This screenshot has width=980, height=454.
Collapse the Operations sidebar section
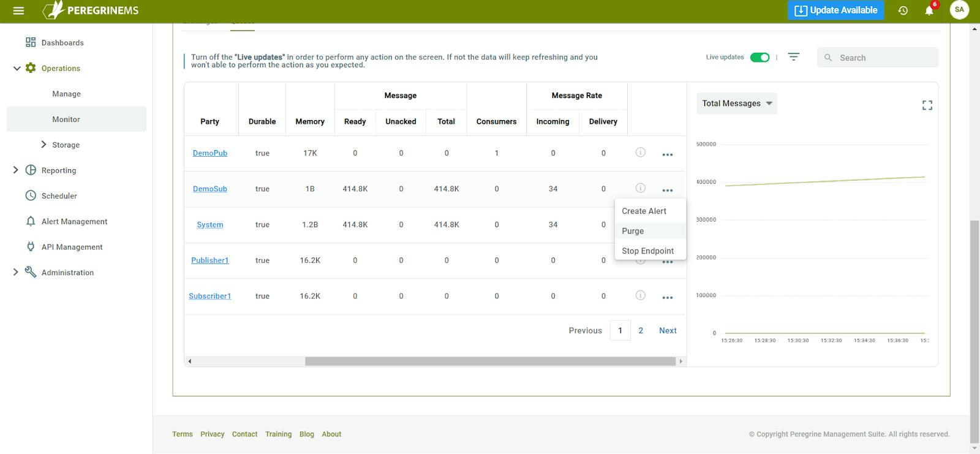click(17, 68)
